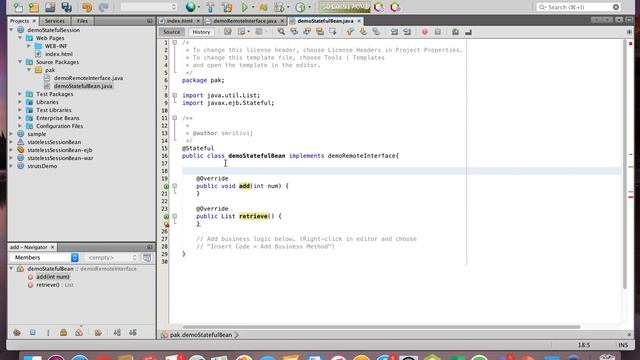
Task: Collapse the Source Packages node
Action: click(20, 62)
